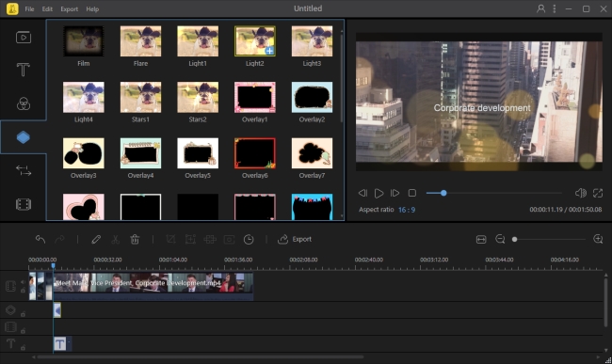This screenshot has width=612, height=364.
Task: Click the volume icon under preview
Action: coord(580,193)
